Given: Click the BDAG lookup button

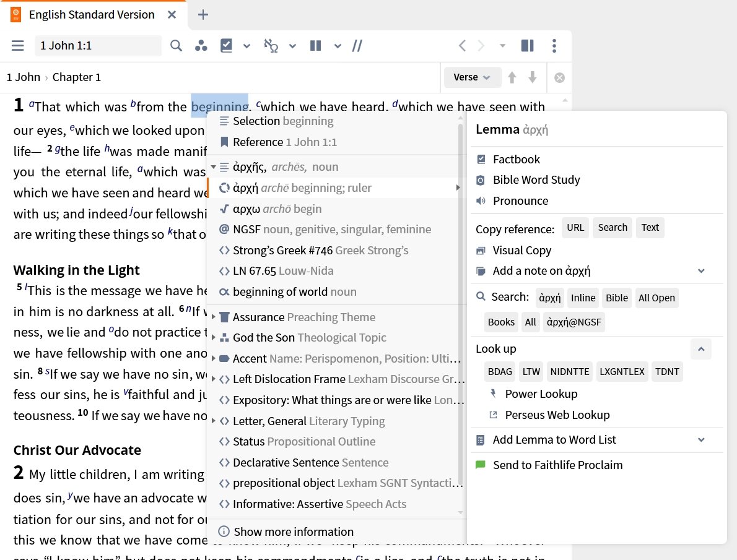Looking at the screenshot, I should (x=500, y=372).
